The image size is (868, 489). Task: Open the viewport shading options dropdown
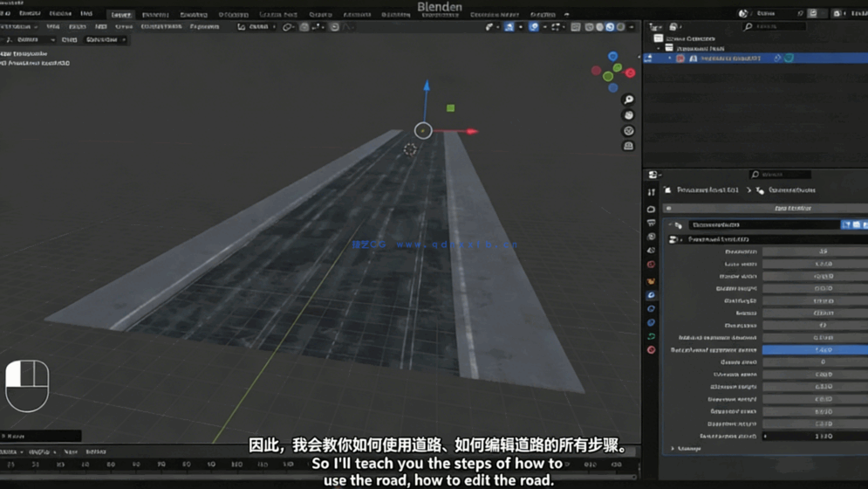click(632, 26)
